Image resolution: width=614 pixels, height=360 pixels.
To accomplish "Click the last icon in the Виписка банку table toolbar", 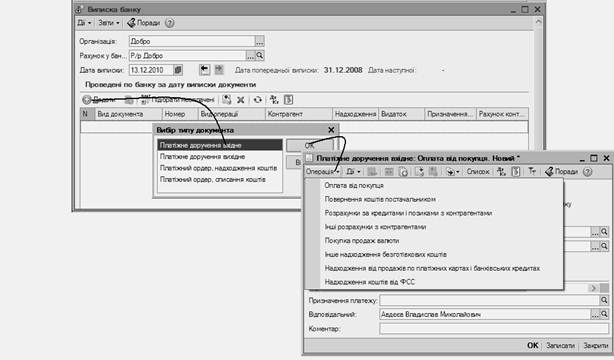I will point(289,100).
